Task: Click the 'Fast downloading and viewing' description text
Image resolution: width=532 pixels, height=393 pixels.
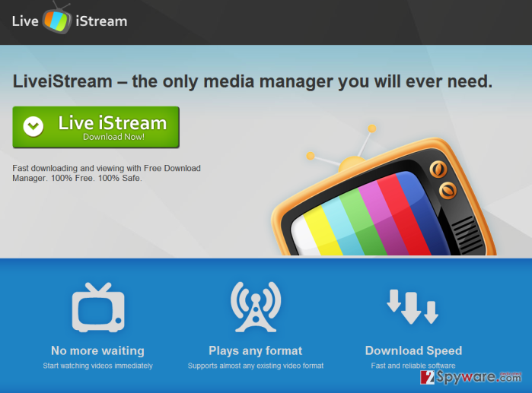Action: (x=107, y=173)
